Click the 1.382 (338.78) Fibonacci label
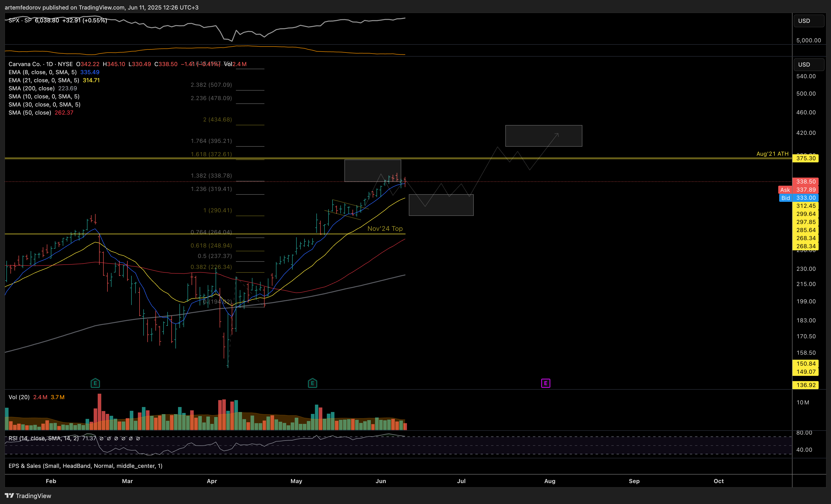 pos(211,175)
